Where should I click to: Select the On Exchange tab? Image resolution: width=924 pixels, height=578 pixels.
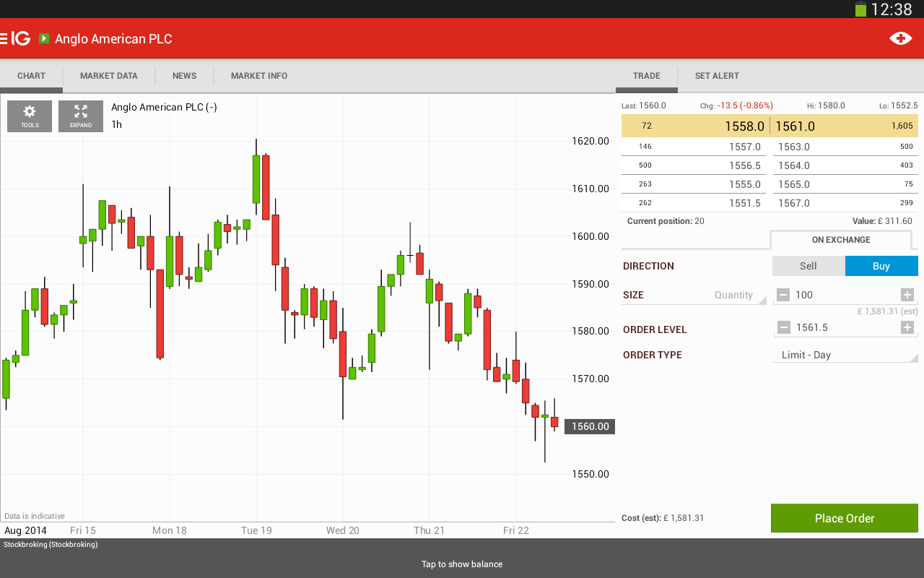pyautogui.click(x=841, y=240)
